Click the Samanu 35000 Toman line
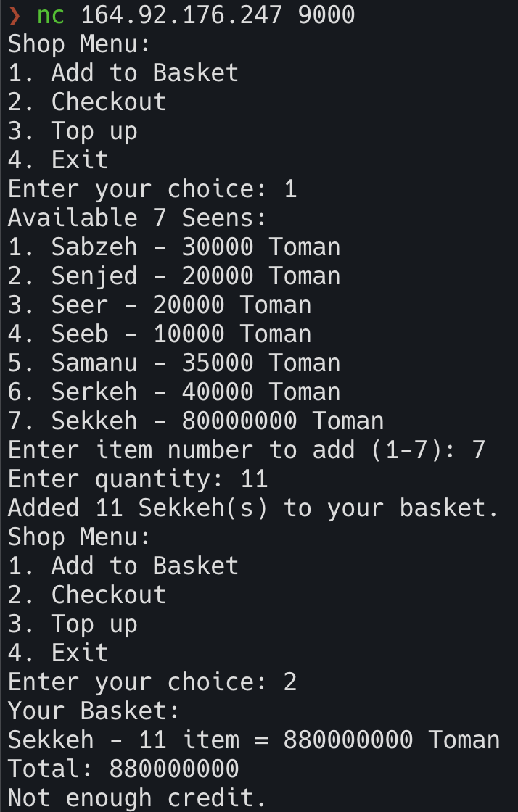 (x=174, y=362)
